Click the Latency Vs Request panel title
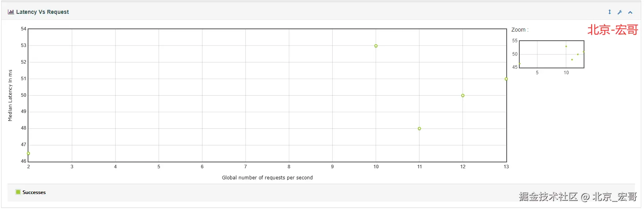 click(42, 12)
